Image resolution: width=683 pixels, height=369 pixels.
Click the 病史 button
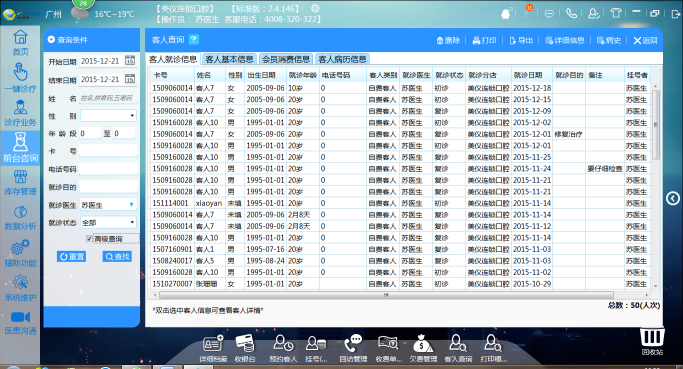[609, 41]
